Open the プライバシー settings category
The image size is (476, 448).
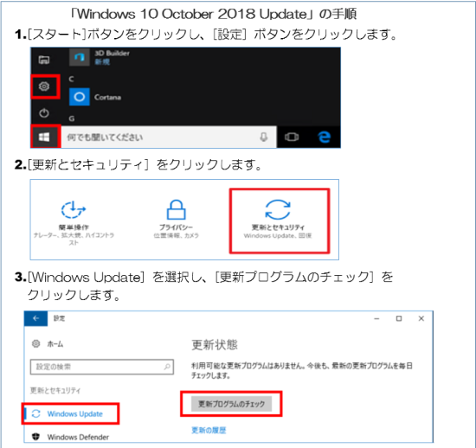(176, 219)
